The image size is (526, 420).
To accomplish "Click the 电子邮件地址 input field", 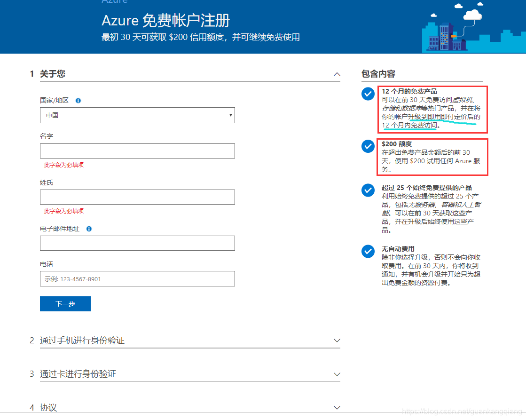I will coord(137,243).
